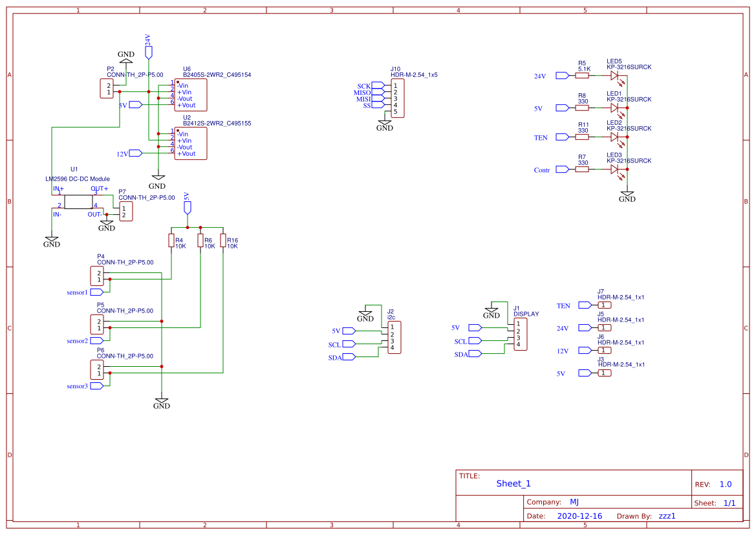Select resistor R16 symbol

pos(223,240)
